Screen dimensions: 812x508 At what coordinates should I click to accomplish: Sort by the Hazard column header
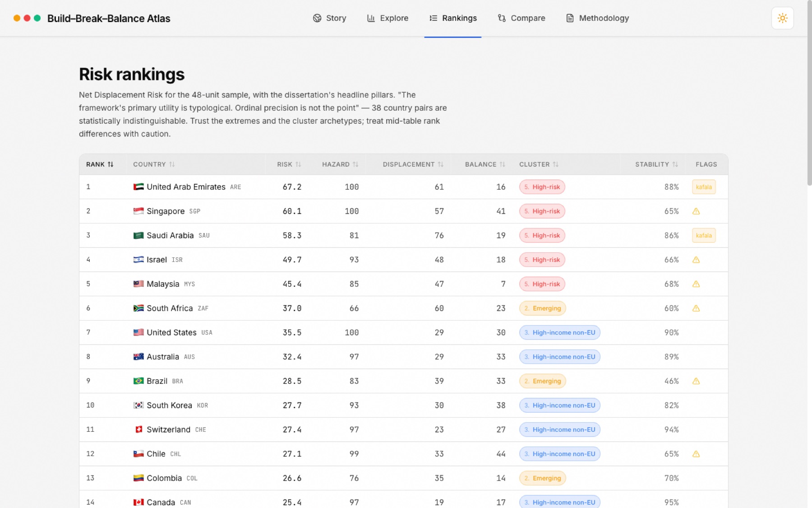click(x=340, y=164)
